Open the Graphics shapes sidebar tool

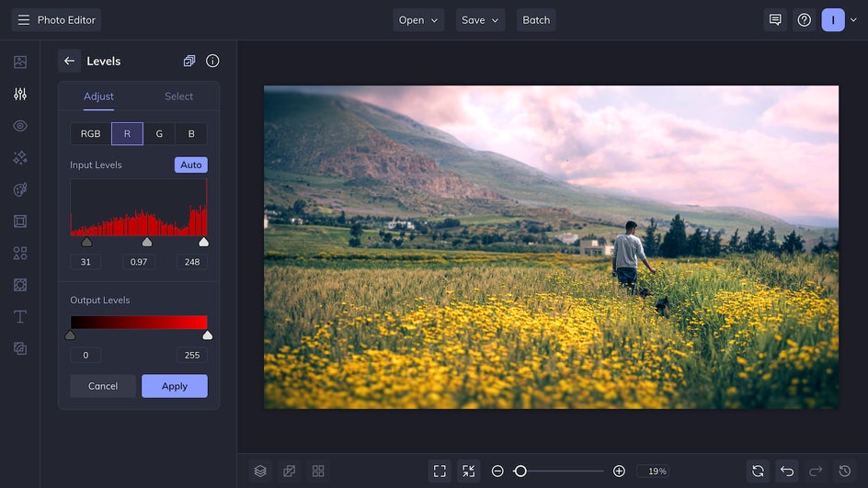20,254
